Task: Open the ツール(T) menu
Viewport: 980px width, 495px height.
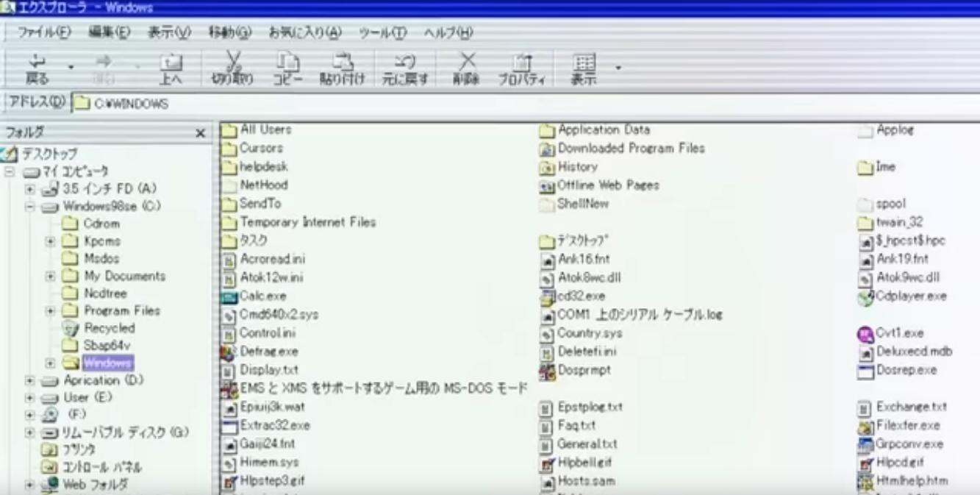Action: coord(382,32)
